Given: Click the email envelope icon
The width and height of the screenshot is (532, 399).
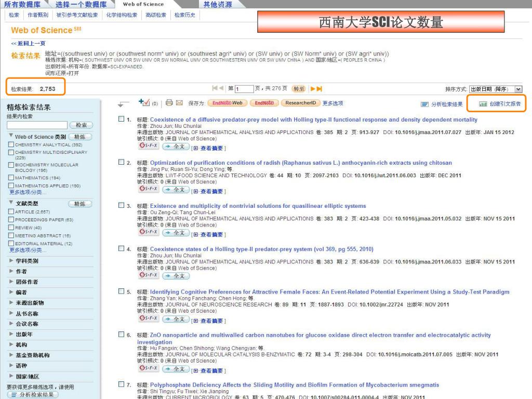Looking at the screenshot, I should pos(179,103).
